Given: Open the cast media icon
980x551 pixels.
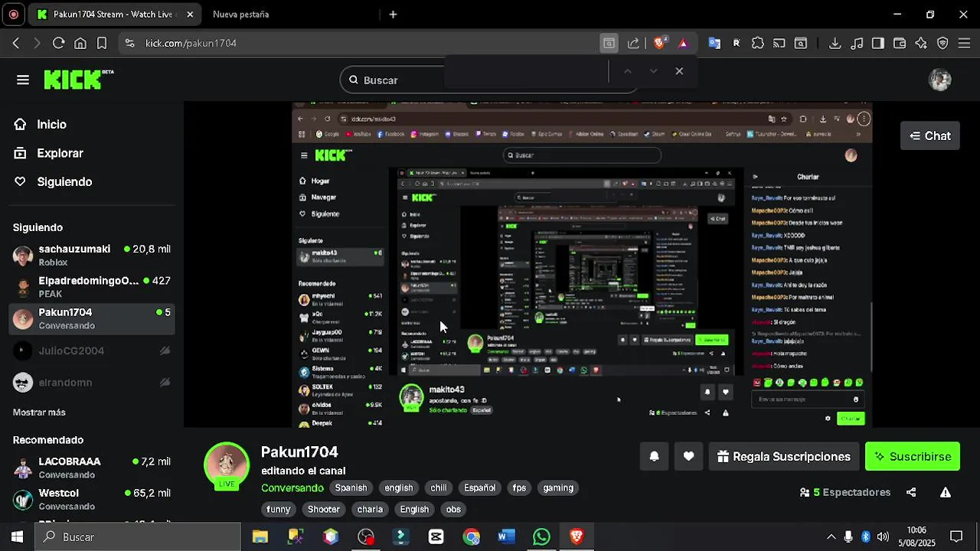Looking at the screenshot, I should click(779, 44).
